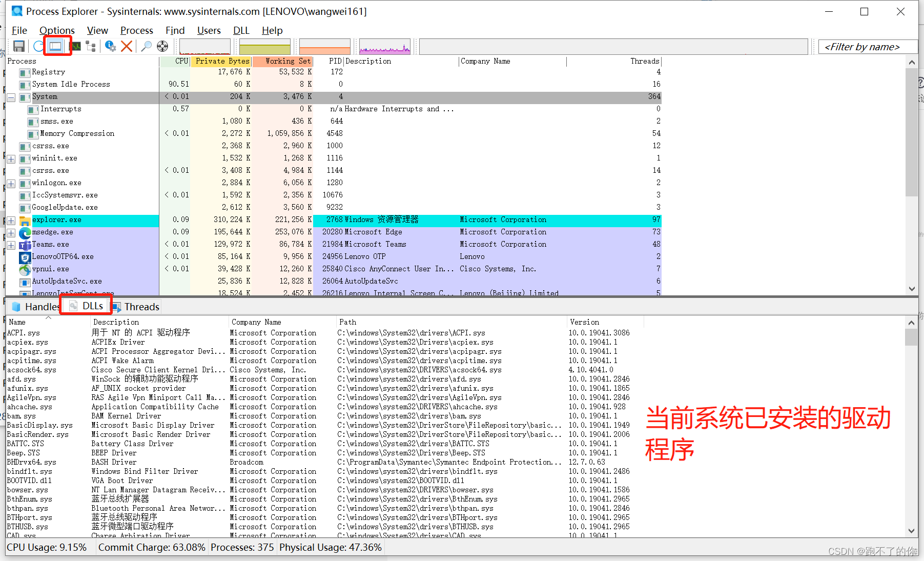Collapse the System process tree node

point(11,97)
